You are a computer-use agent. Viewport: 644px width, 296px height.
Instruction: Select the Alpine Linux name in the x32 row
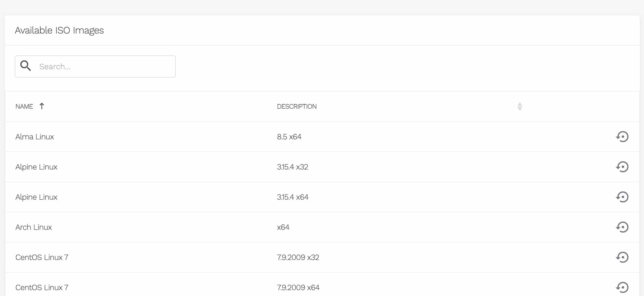[x=36, y=167]
